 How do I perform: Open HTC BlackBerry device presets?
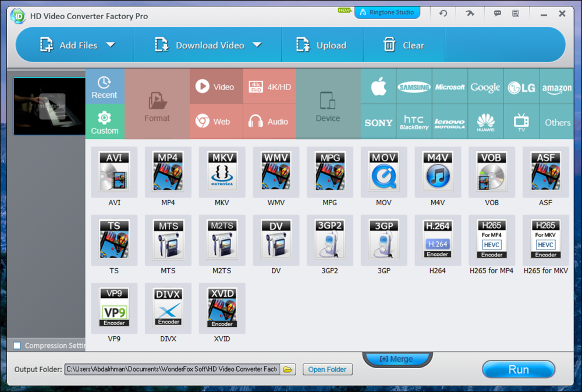[x=414, y=122]
